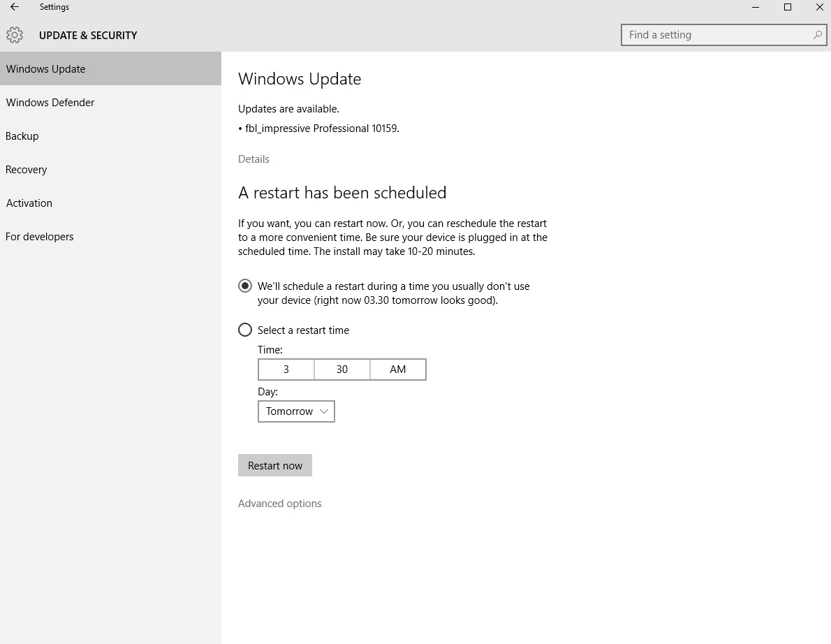831x644 pixels.
Task: Change the minutes field showing 30
Action: (342, 369)
